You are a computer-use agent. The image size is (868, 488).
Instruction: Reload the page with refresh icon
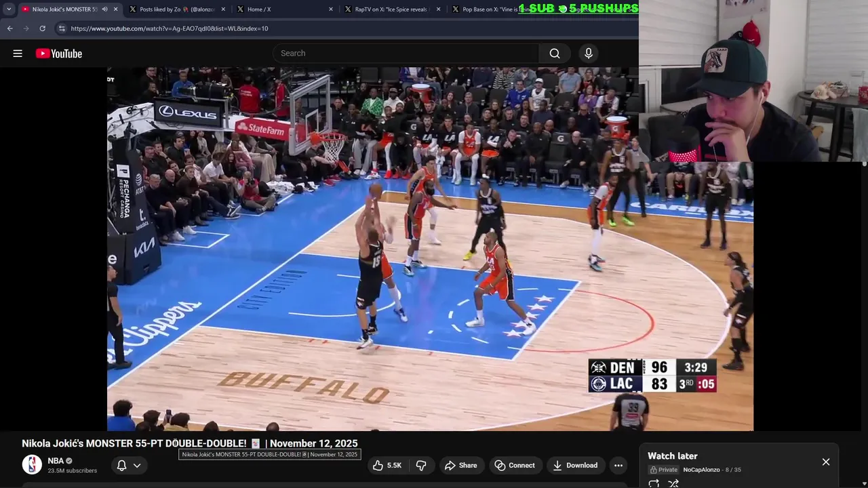point(42,28)
